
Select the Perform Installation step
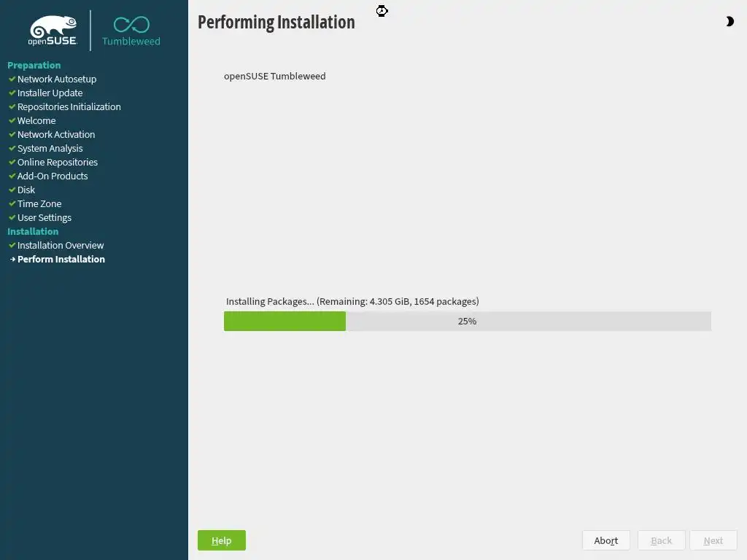(61, 259)
